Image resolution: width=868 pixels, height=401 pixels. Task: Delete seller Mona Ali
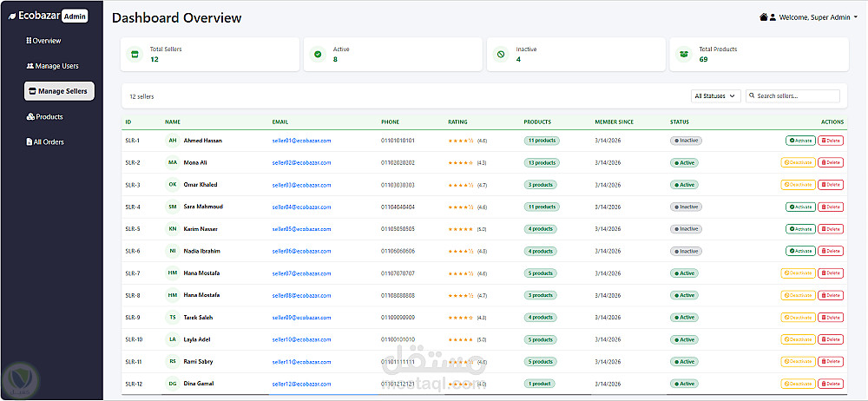point(831,163)
